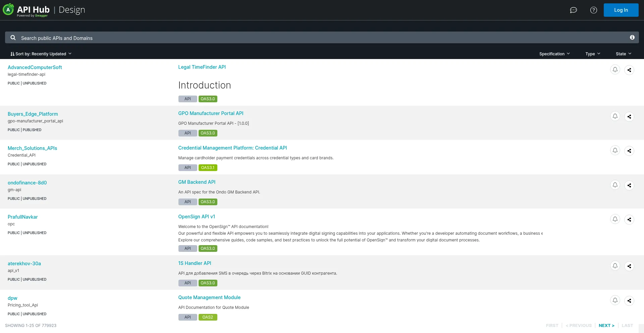Toggle notification bell for OpenSign API v1
644x333 pixels.
click(x=615, y=219)
